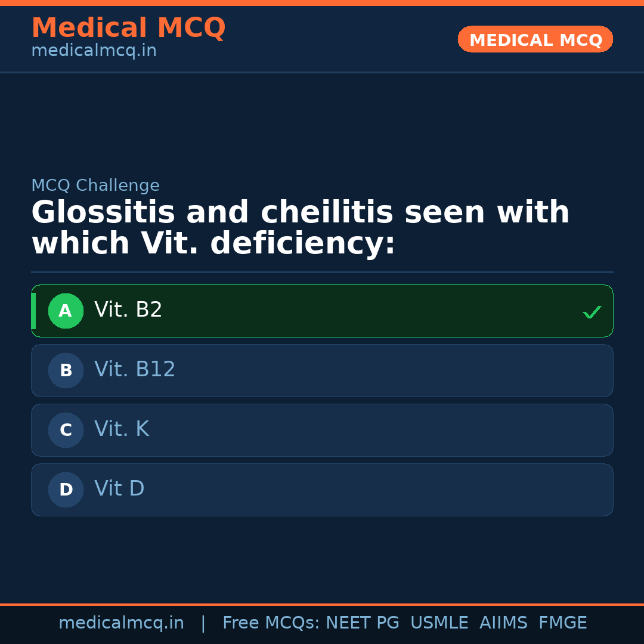Click the green letter A circle
644x644 pixels.
(66, 311)
